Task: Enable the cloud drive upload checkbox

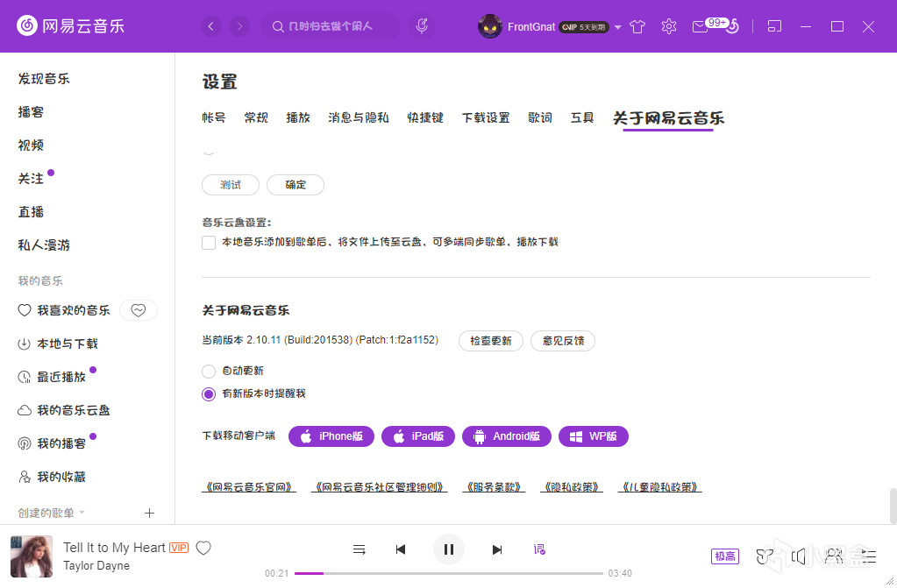Action: 209,243
